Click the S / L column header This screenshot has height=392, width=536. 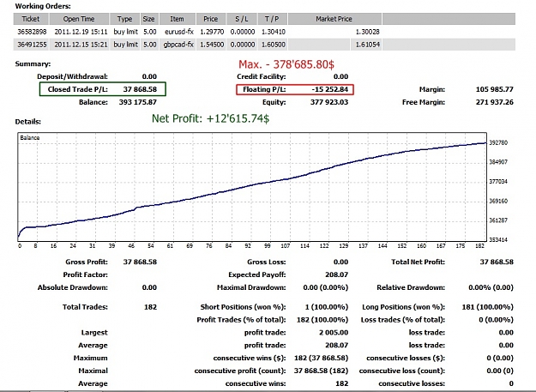click(242, 19)
